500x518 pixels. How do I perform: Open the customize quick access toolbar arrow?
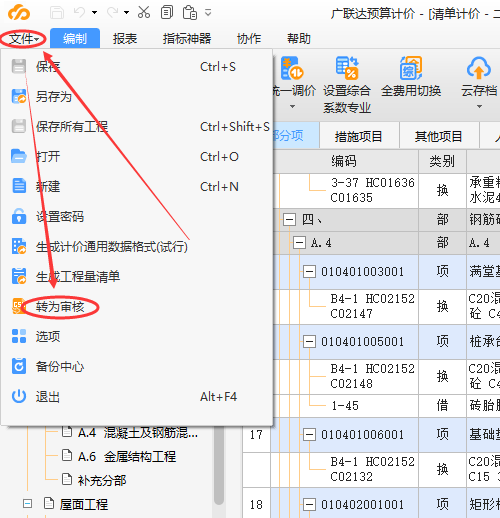tap(208, 13)
